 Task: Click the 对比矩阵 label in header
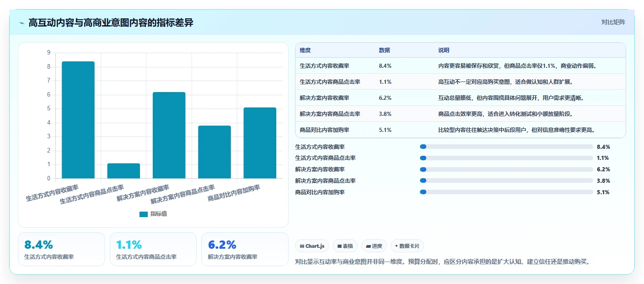[x=613, y=22]
